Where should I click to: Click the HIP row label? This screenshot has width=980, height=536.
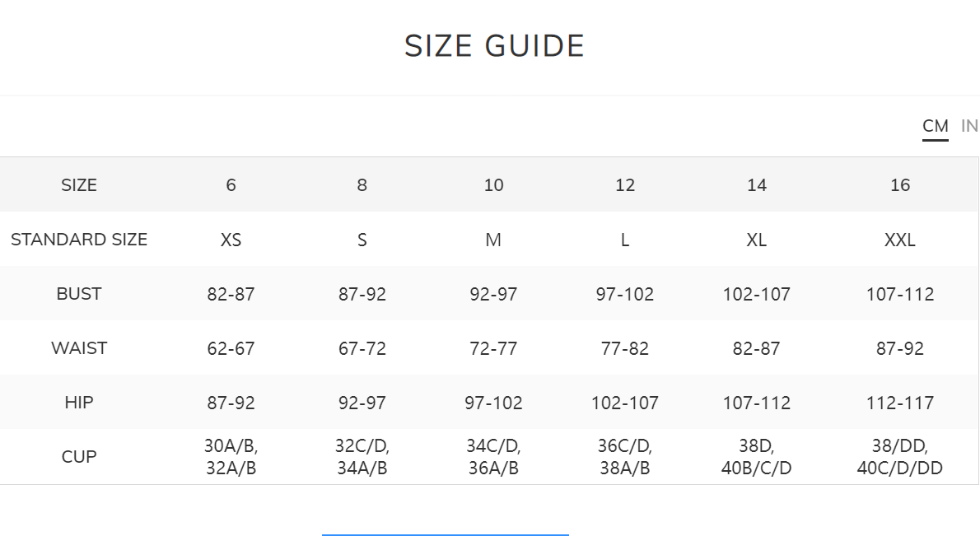coord(79,403)
